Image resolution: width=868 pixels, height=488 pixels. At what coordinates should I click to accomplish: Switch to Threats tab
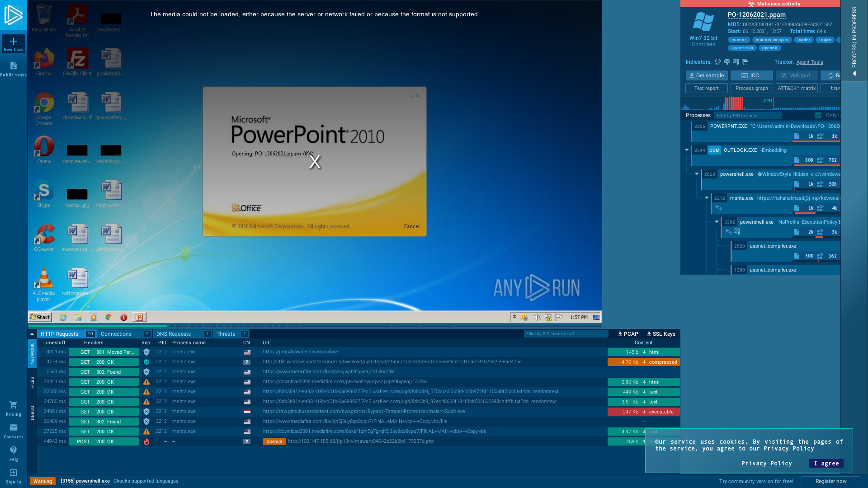tap(231, 334)
